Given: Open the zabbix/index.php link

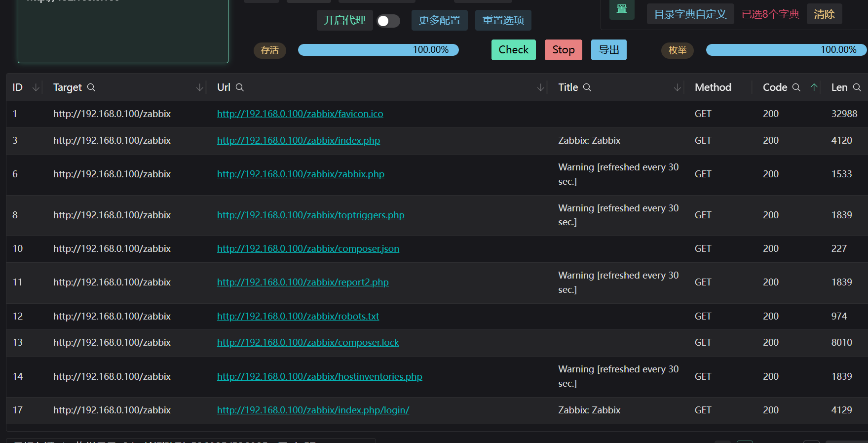Looking at the screenshot, I should tap(299, 141).
